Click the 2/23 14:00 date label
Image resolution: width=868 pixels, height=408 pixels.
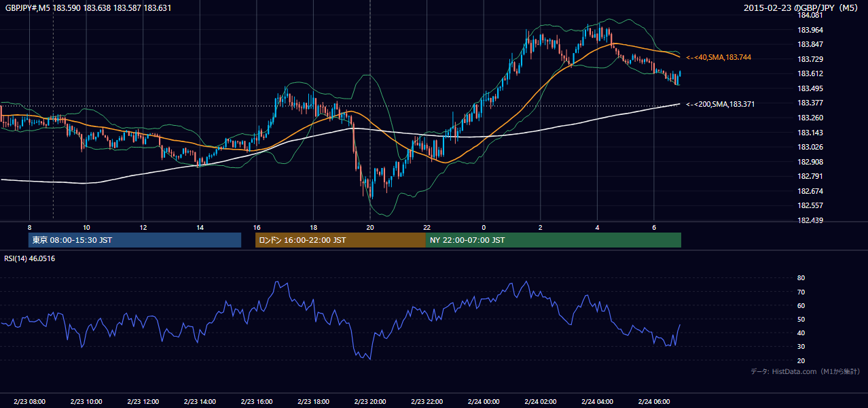[x=200, y=402]
